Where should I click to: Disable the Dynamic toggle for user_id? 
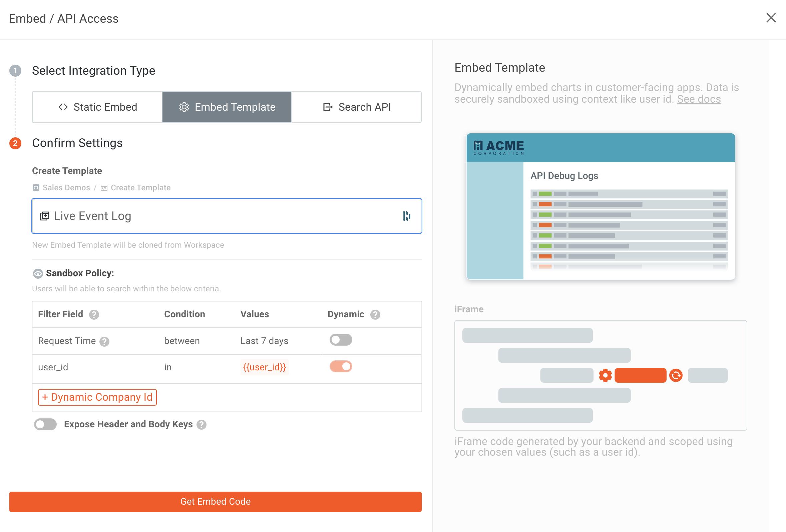click(x=341, y=366)
